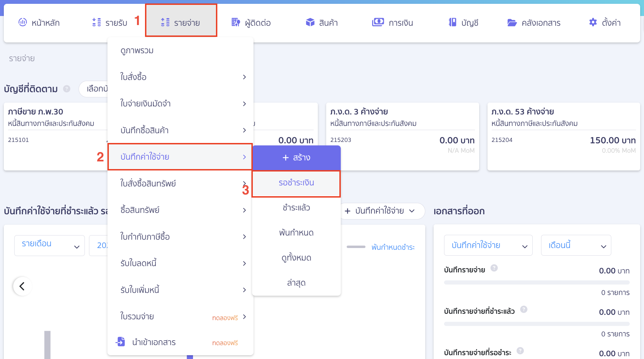
Task: Open the ภ.ง.ด. 53 ค้างจ่าย account card
Action: click(x=564, y=136)
